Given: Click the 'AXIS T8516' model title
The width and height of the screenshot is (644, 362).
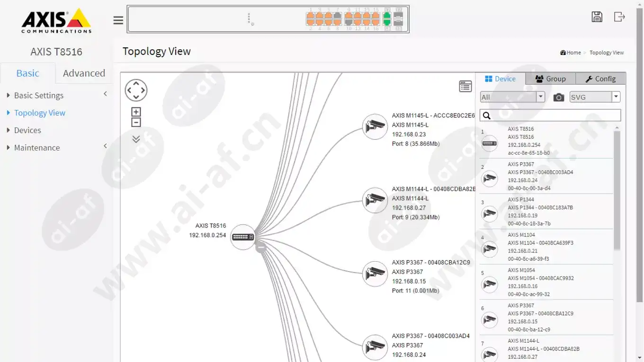Looking at the screenshot, I should [x=56, y=52].
